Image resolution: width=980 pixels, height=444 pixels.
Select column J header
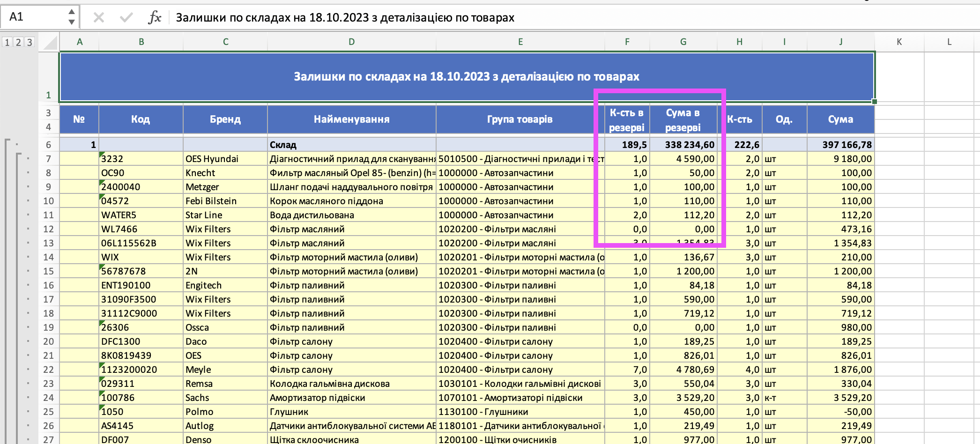841,42
